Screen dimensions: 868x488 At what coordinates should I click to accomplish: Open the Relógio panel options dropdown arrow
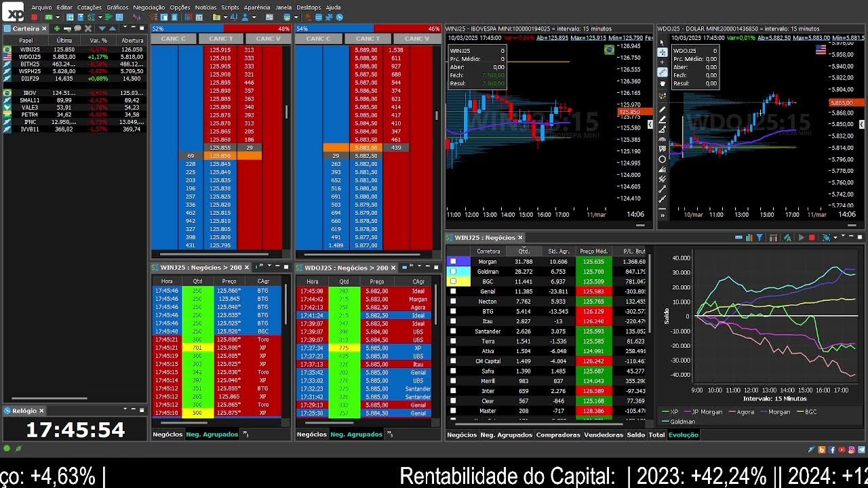125,409
